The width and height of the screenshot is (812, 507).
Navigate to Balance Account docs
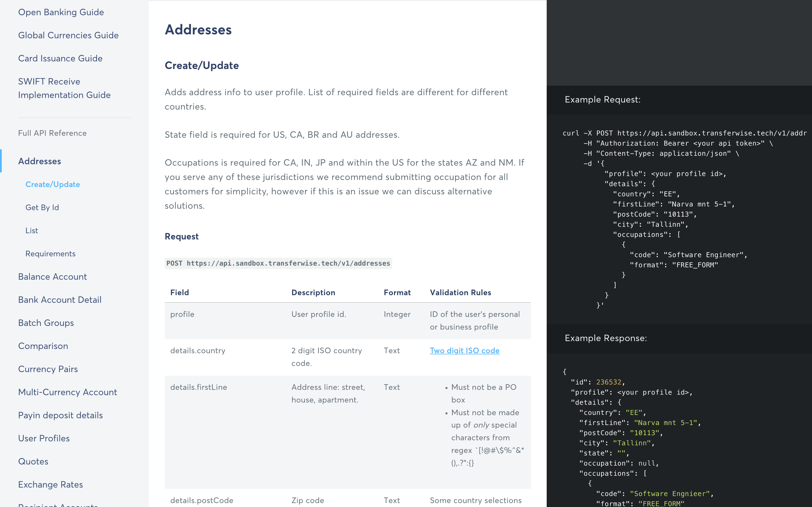click(52, 277)
